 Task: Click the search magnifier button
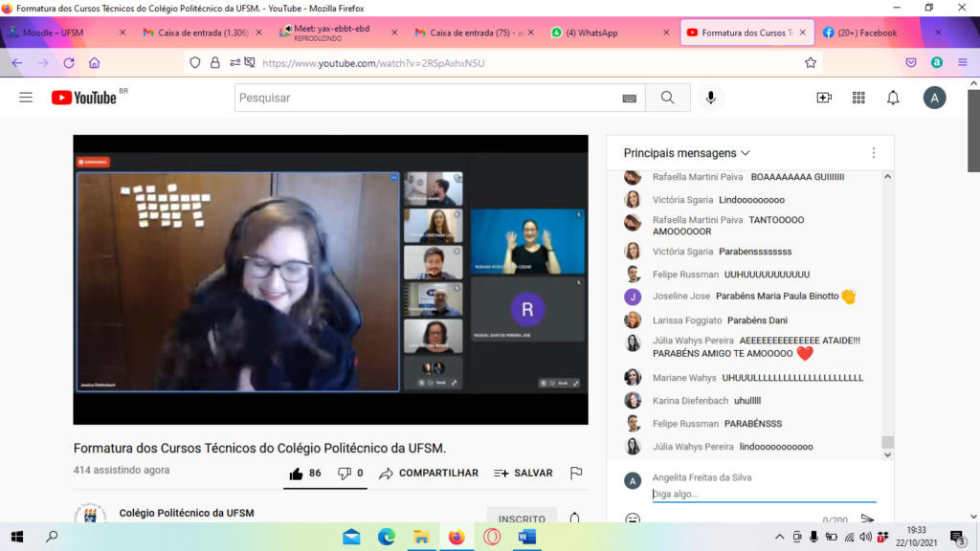tap(667, 98)
